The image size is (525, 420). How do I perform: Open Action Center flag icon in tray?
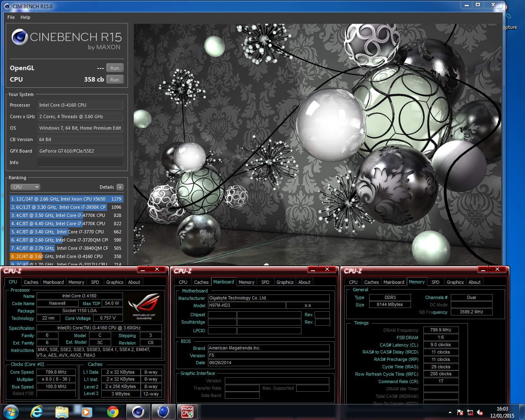(460, 412)
